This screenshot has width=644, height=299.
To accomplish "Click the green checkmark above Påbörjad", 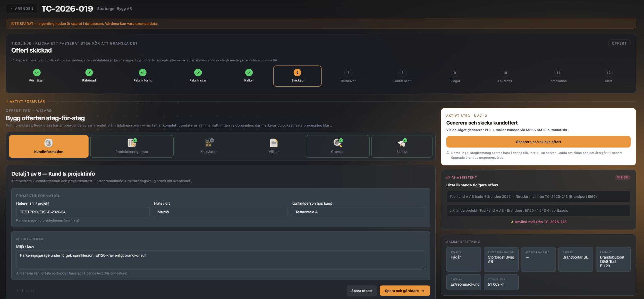I will [x=89, y=72].
